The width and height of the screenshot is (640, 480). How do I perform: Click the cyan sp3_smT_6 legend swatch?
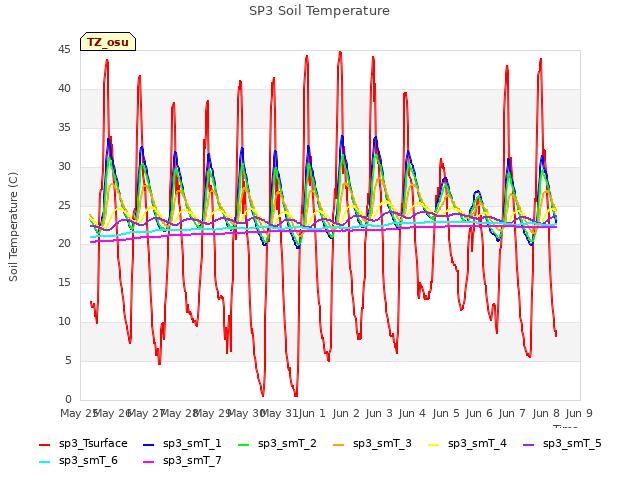[44, 462]
